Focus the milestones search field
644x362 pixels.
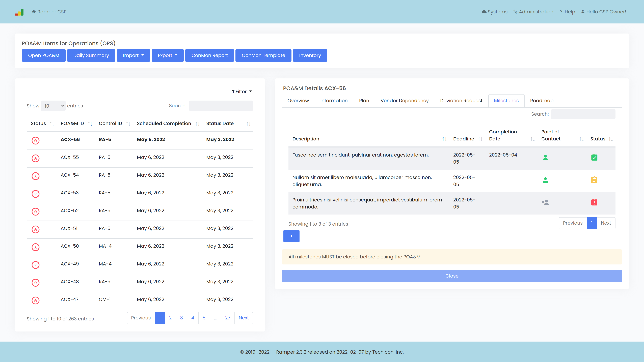583,114
